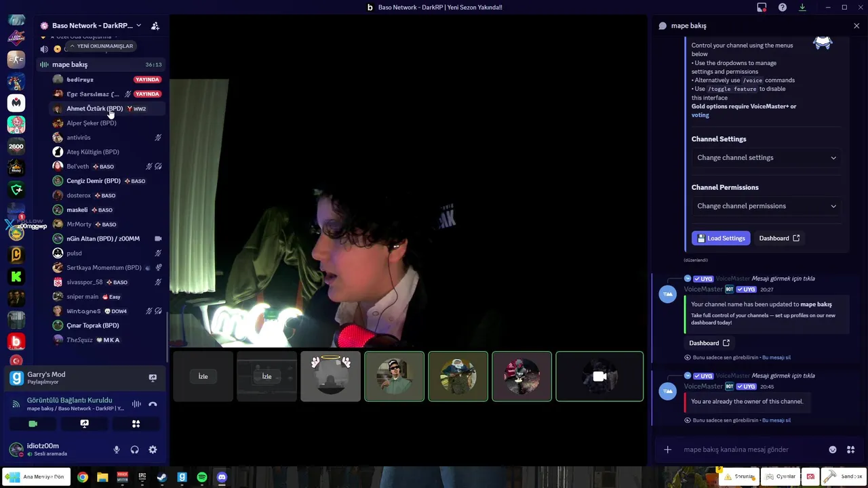Open Dashboard button under channel name update
Screen dimensions: 868x488
[x=709, y=343]
